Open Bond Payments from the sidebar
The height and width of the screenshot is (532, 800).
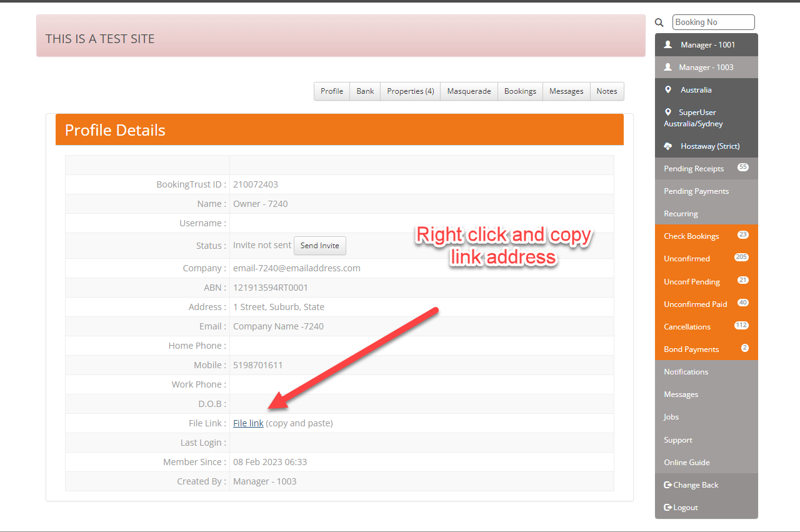point(691,349)
